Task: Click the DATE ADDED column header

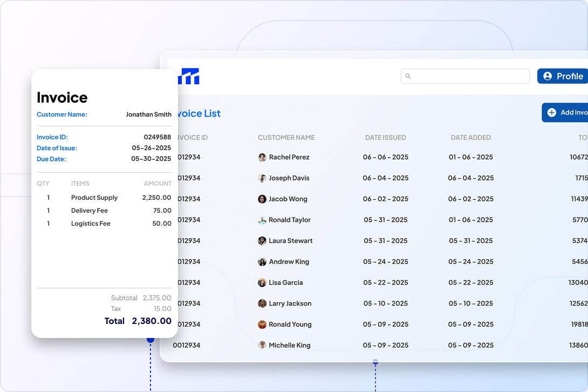Action: coord(470,138)
